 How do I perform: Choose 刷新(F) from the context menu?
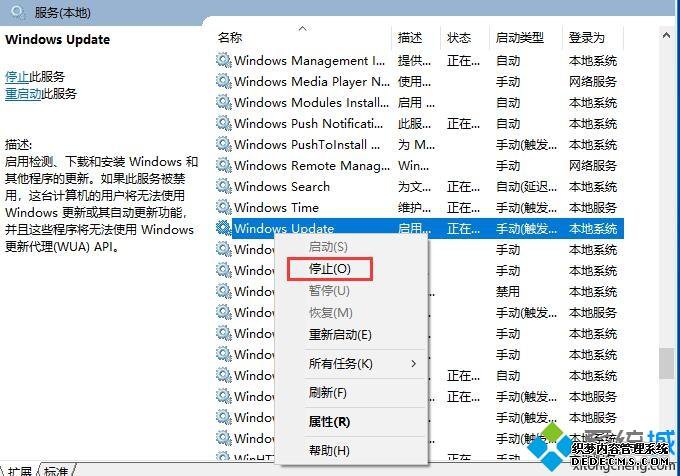pyautogui.click(x=327, y=393)
